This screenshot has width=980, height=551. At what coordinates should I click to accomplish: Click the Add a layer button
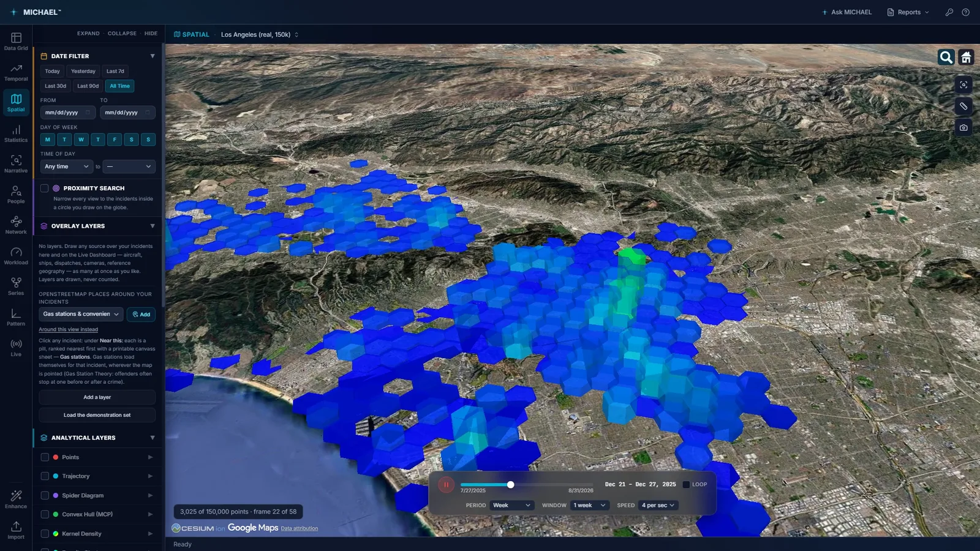[x=97, y=397]
